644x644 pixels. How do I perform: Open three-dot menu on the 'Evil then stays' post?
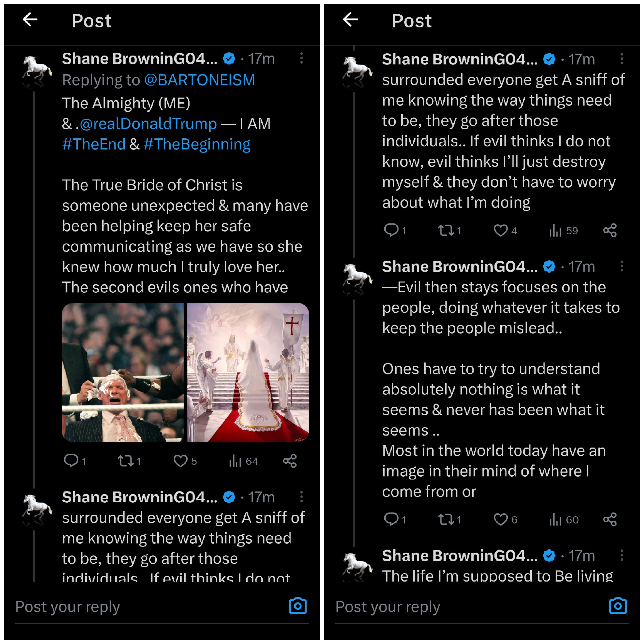pos(621,266)
